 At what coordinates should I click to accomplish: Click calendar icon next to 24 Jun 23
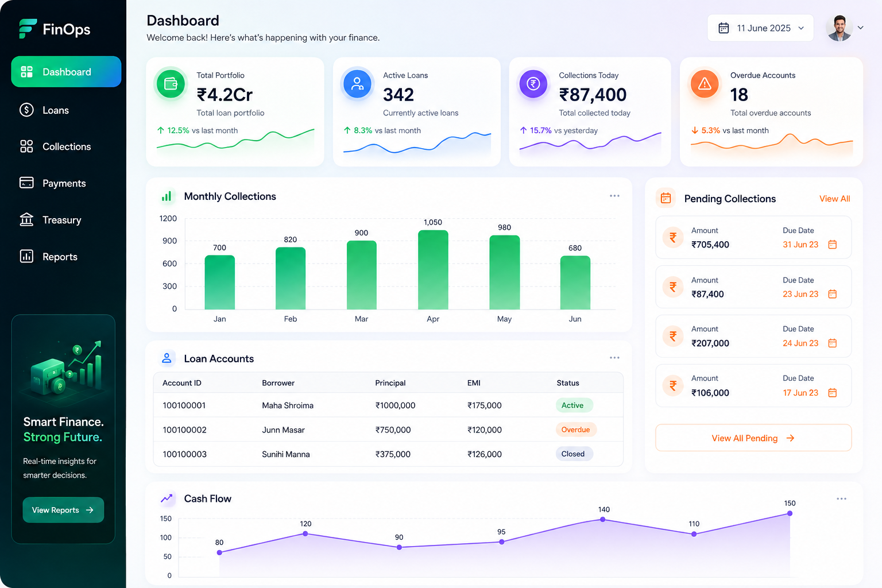point(833,343)
